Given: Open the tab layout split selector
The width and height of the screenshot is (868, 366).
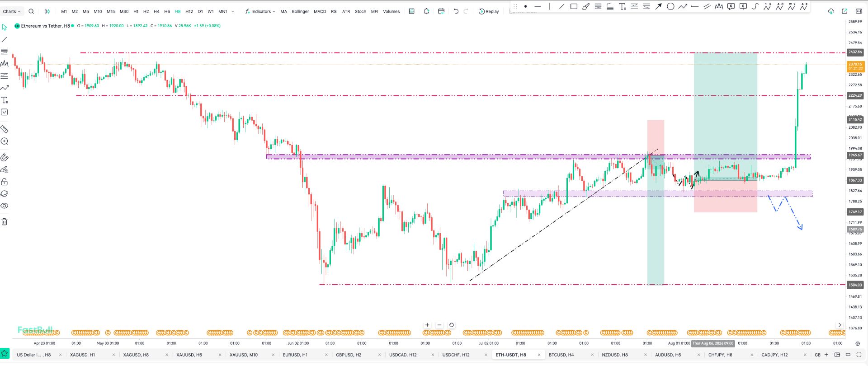Looking at the screenshot, I should [837, 355].
